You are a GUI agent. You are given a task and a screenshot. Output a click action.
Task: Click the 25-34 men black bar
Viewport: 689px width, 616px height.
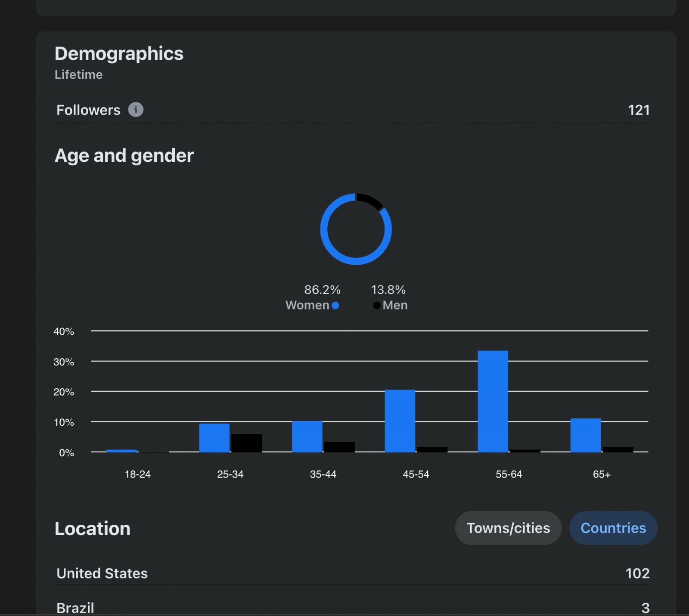coord(246,443)
